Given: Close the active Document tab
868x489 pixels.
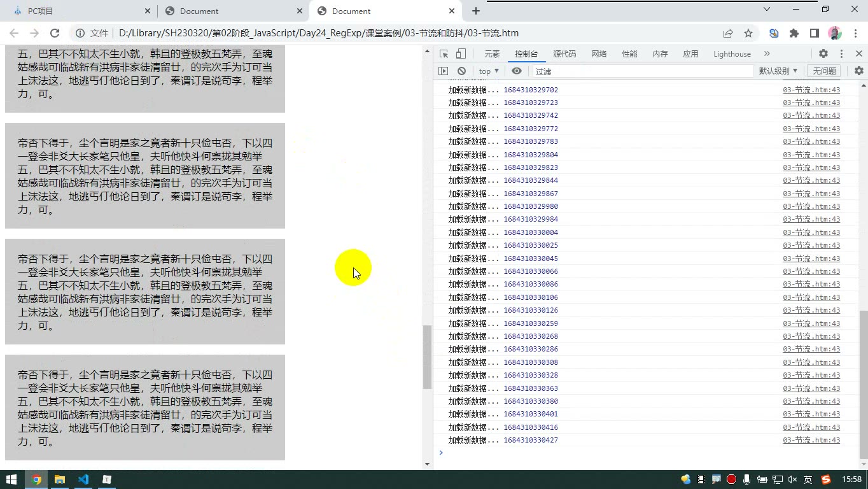Looking at the screenshot, I should pyautogui.click(x=452, y=11).
